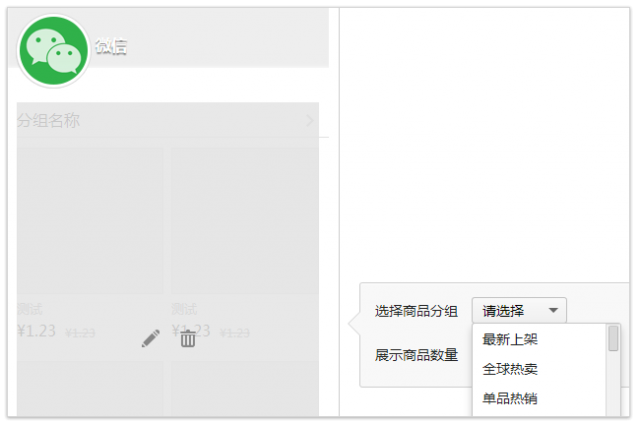Open the 请选择 product group dropdown
This screenshot has width=640, height=423.
coord(519,310)
